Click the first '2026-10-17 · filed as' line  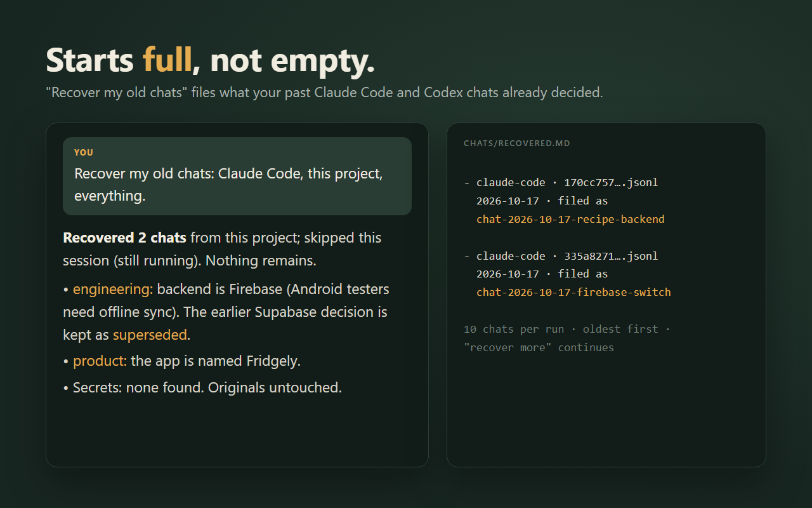542,201
